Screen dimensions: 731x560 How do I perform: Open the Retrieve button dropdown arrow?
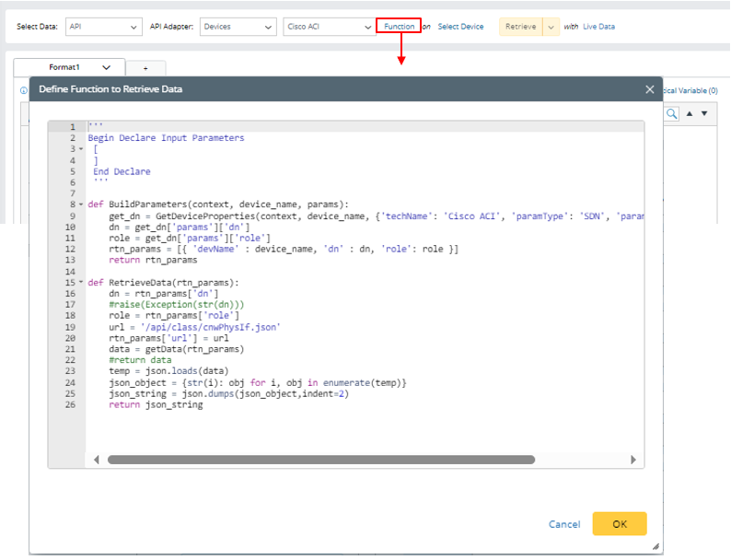coord(551,27)
